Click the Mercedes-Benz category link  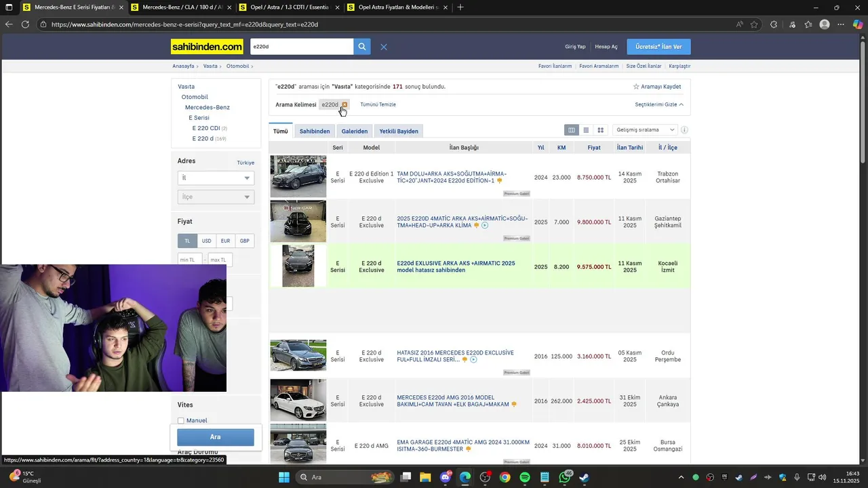208,107
